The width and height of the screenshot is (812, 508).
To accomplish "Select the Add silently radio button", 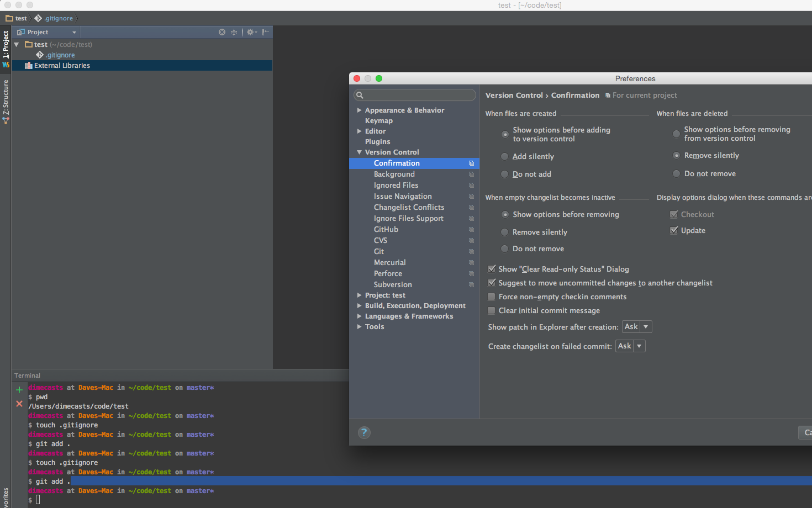I will (x=504, y=157).
